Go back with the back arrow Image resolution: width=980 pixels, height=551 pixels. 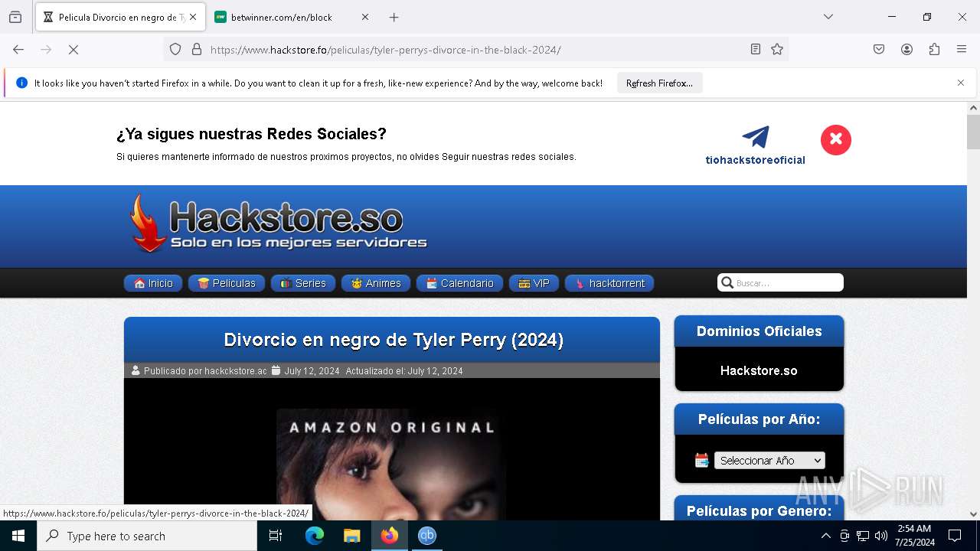(18, 50)
